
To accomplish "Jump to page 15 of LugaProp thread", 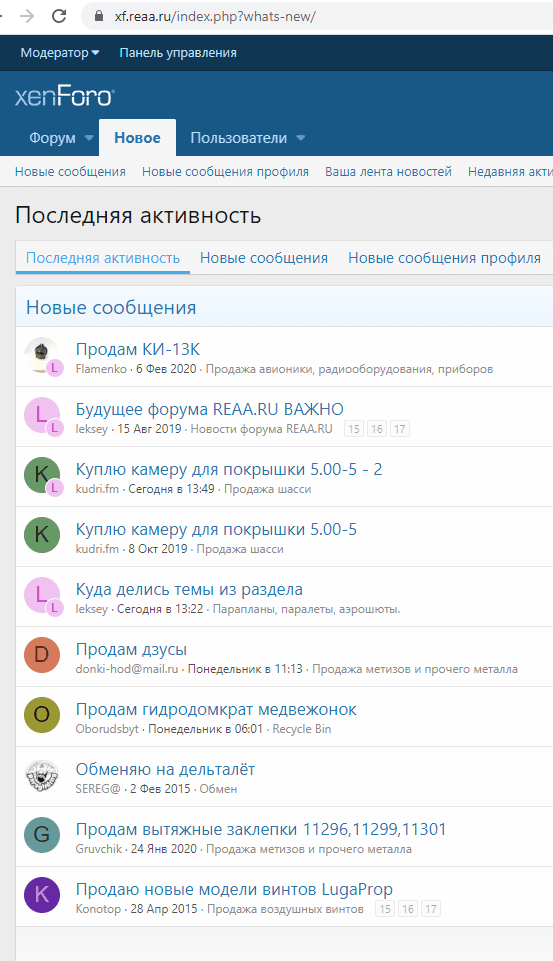I will [385, 909].
